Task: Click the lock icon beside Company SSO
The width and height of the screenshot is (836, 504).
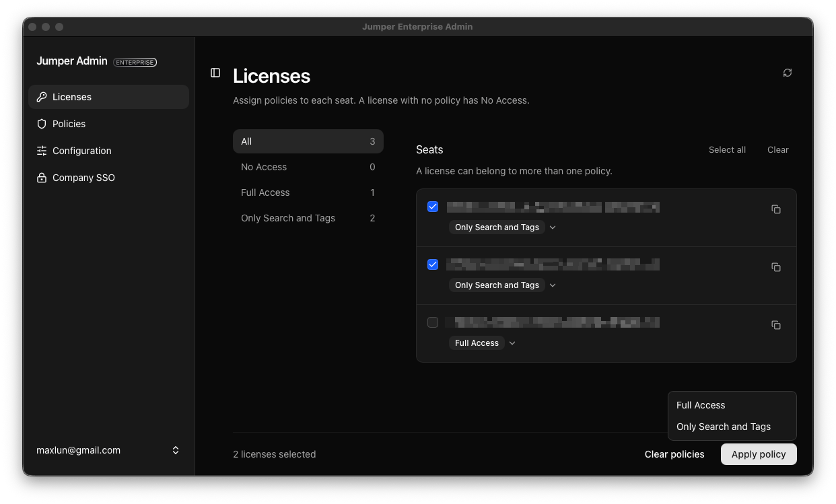Action: click(42, 178)
